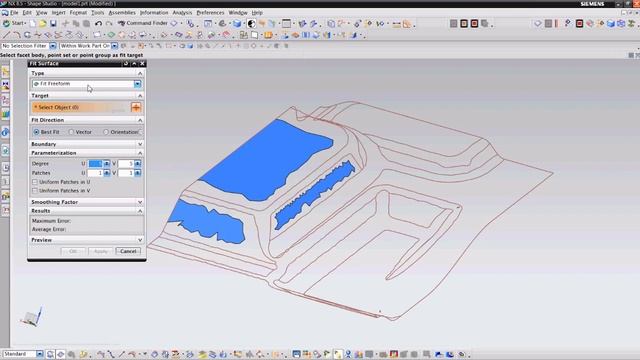This screenshot has height=360, width=640.
Task: Create a new file via New icon
Action: tap(33, 24)
